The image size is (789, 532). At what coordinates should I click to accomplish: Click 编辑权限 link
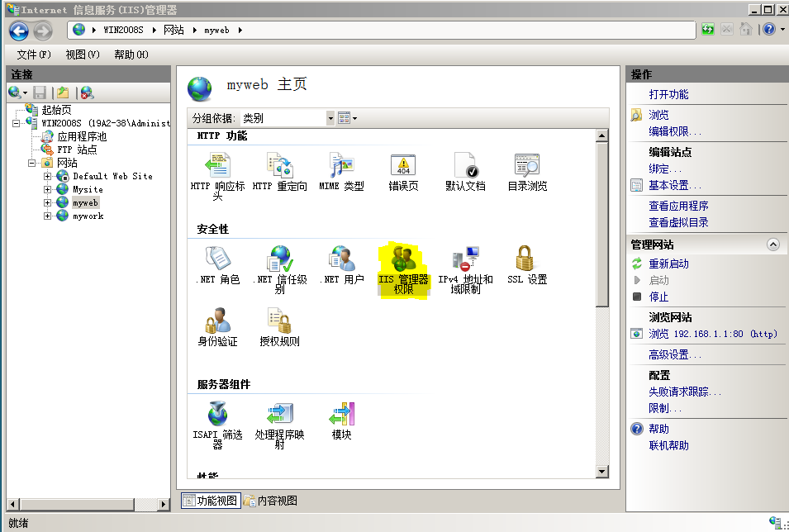pos(674,131)
